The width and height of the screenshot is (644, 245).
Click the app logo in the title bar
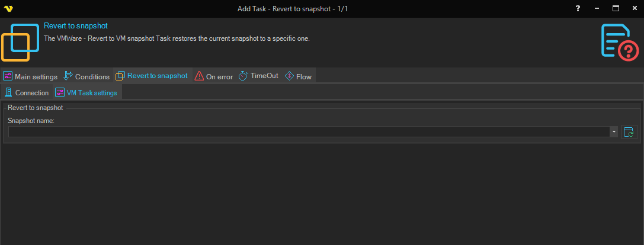click(x=8, y=8)
